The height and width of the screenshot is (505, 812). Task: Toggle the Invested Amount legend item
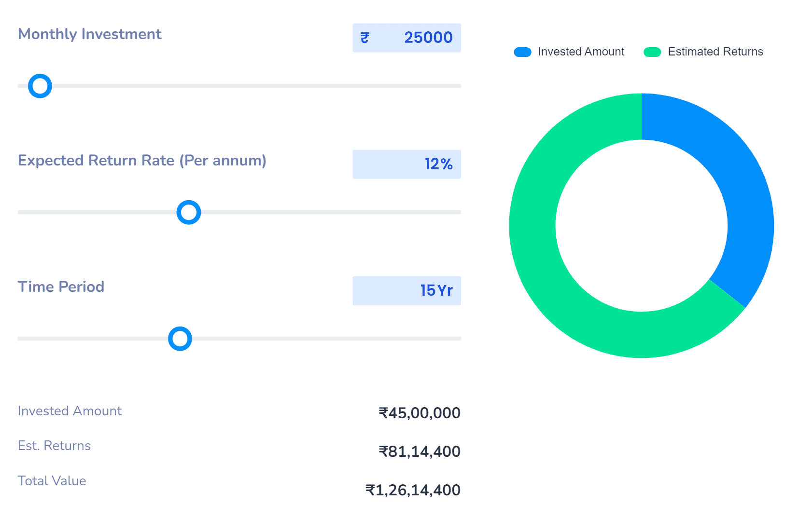pos(569,52)
